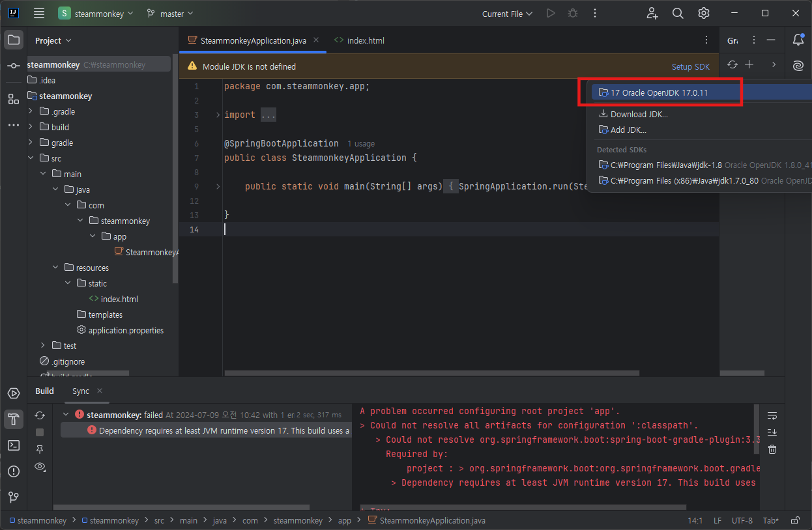Reload all Gradle projects
The image size is (812, 530).
732,64
